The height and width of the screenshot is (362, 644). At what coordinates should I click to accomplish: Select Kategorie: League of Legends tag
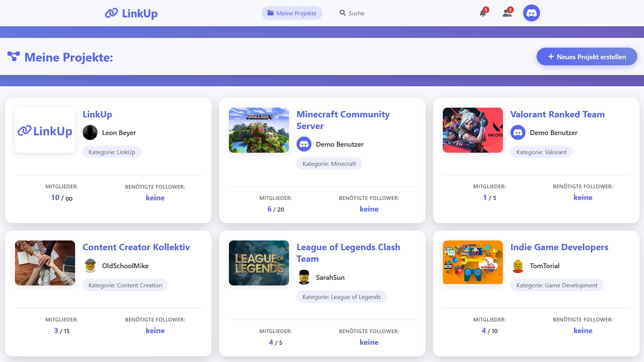click(x=342, y=297)
